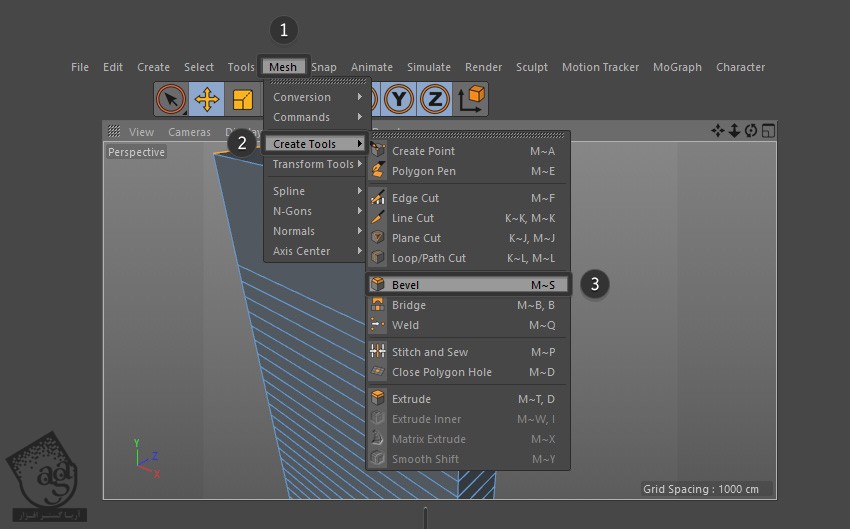Screen dimensions: 850x529
Task: Click the Stitch and Sew icon
Action: click(x=378, y=352)
